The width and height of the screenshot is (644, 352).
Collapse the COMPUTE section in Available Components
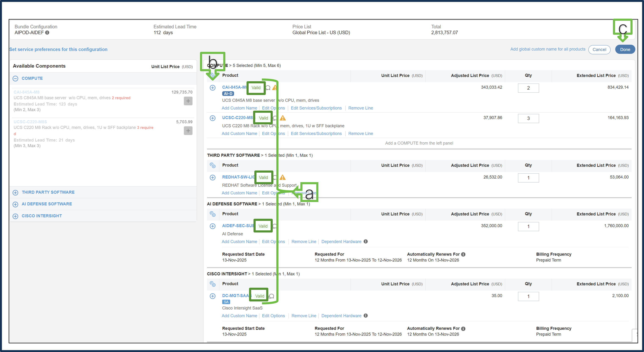pos(15,78)
